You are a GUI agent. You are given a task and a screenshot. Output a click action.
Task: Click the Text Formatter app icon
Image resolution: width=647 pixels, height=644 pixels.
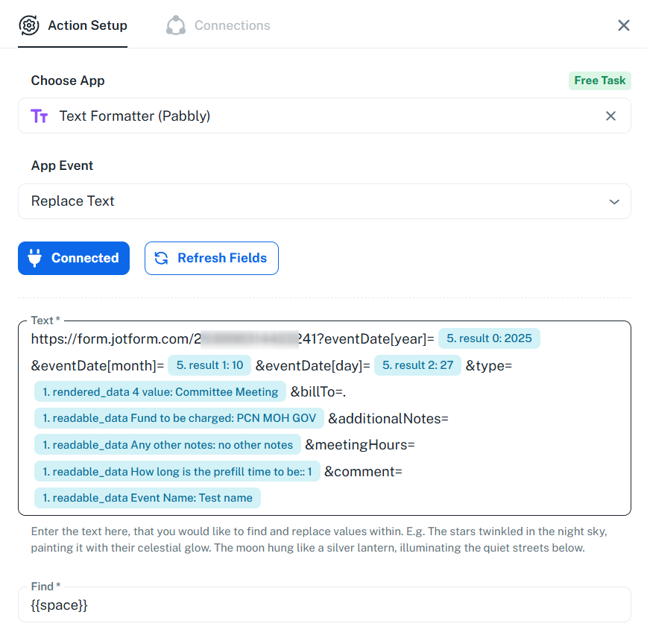tap(40, 116)
